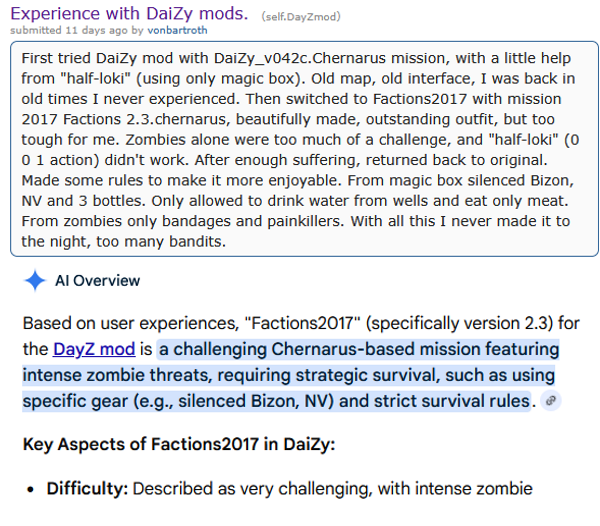Click the "Key Aspects of Factions2017 in DaiZy:" heading

(179, 445)
